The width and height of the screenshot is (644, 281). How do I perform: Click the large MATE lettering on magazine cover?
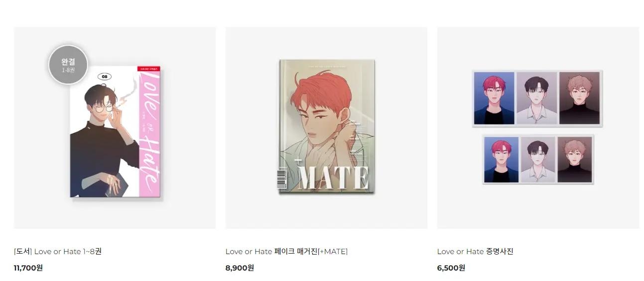[x=334, y=177]
